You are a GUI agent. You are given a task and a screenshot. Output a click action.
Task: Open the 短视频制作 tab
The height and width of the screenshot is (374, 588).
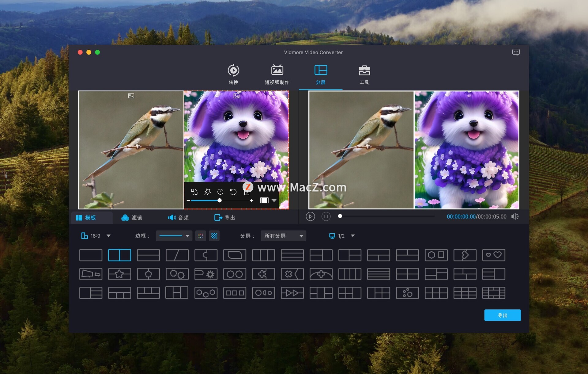[277, 74]
